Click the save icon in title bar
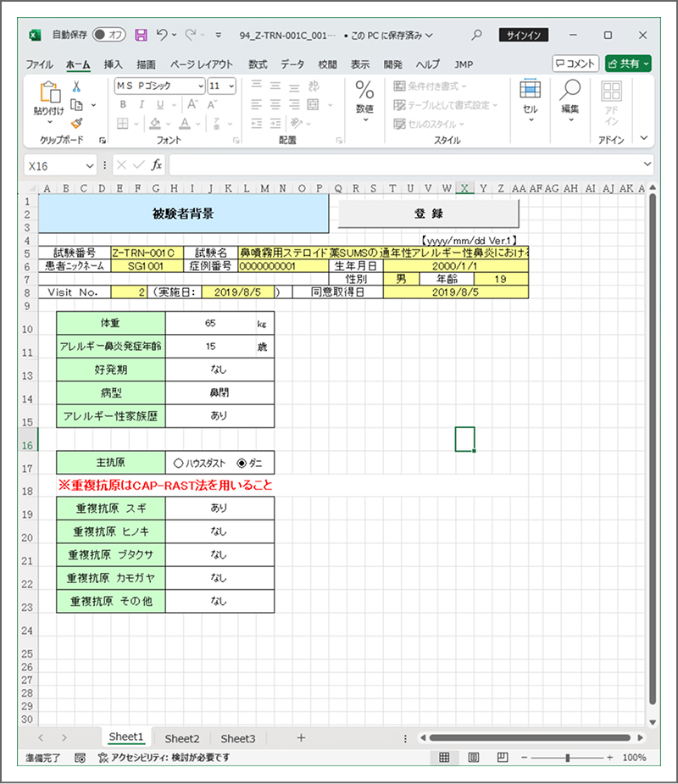This screenshot has width=678, height=784. pos(141,35)
